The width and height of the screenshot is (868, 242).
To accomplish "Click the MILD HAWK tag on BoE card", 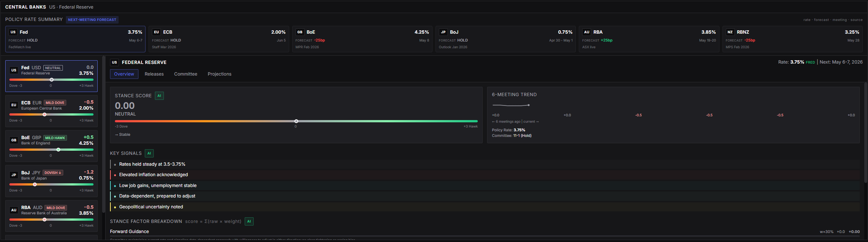I will (55, 138).
